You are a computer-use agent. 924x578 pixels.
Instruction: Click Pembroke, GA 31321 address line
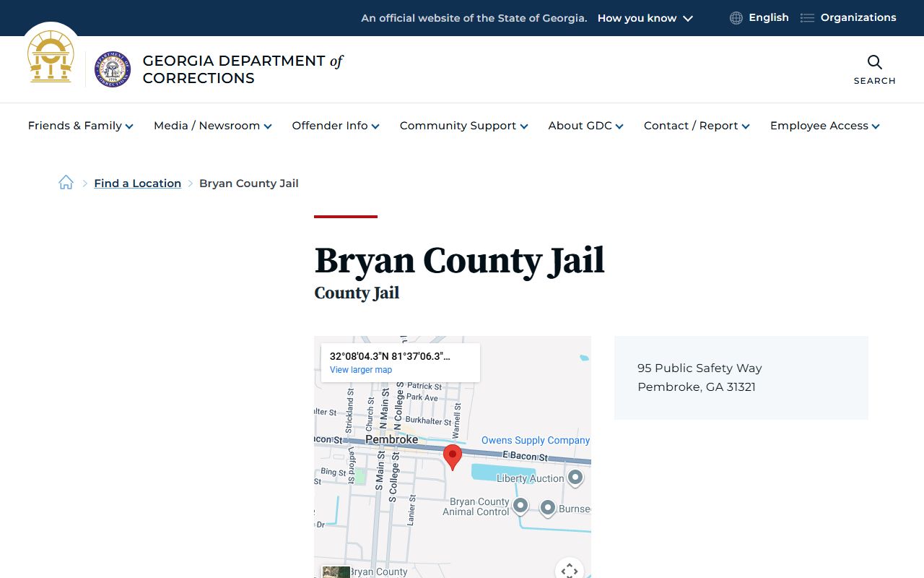[x=697, y=387]
